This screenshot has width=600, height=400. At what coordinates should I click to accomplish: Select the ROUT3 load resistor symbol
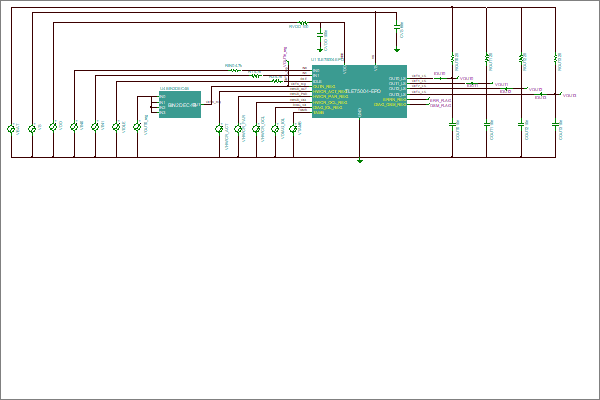tap(556, 58)
